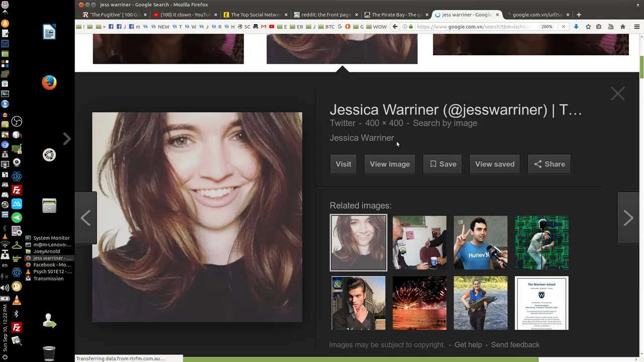
Task: Select related image of man in Hurley shirt
Action: coord(480,242)
